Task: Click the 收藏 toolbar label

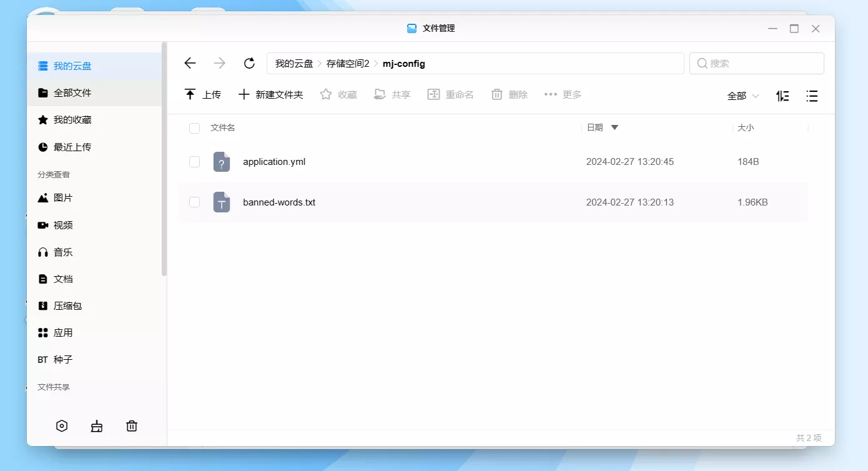Action: (x=347, y=94)
